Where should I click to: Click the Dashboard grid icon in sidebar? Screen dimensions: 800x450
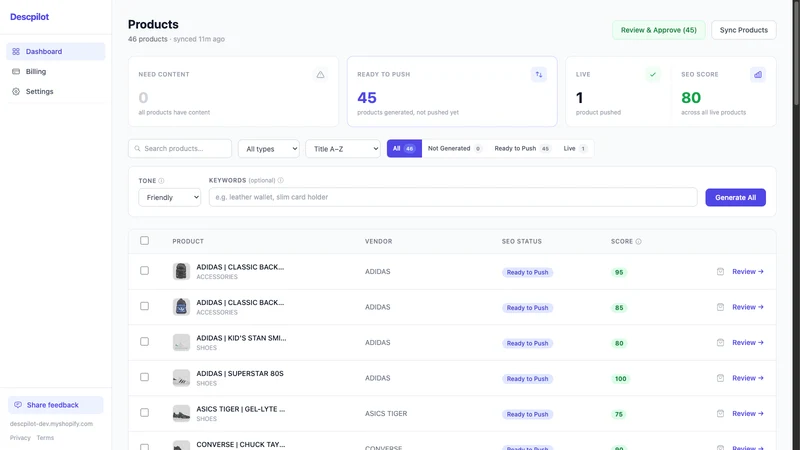16,52
